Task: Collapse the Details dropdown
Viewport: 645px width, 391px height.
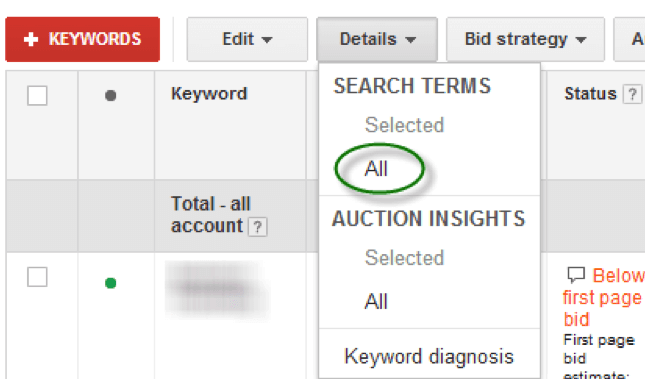Action: (377, 39)
